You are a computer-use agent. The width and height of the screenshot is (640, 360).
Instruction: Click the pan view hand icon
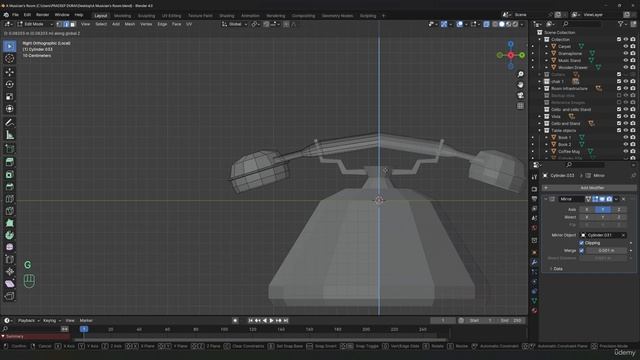pyautogui.click(x=520, y=85)
